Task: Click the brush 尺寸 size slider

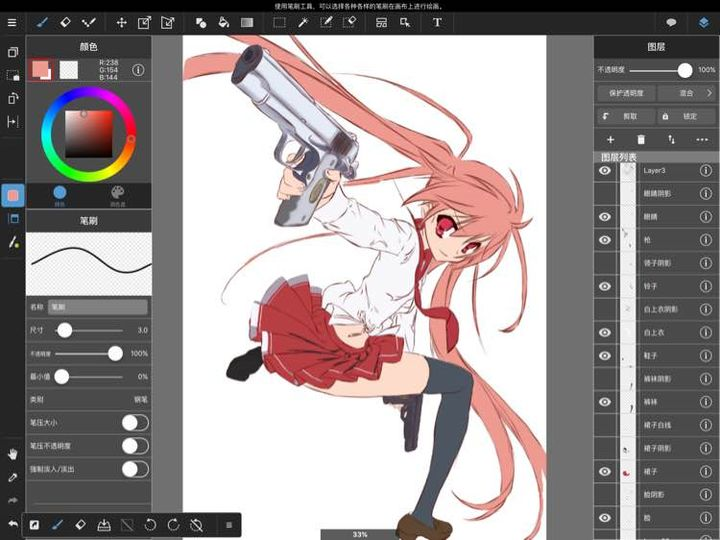Action: (x=89, y=330)
